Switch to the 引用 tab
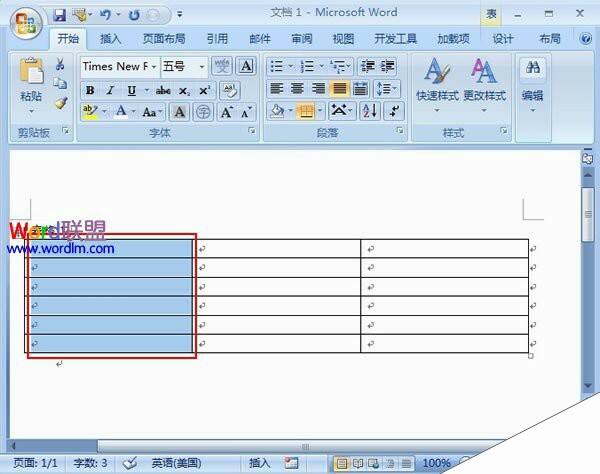Image resolution: width=600 pixels, height=474 pixels. coord(217,39)
